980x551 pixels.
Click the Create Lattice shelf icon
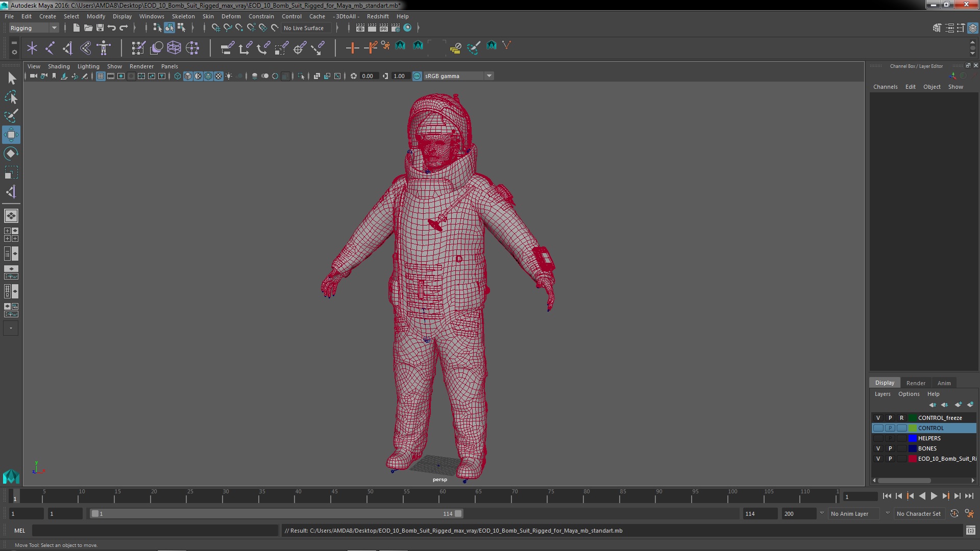pos(174,48)
